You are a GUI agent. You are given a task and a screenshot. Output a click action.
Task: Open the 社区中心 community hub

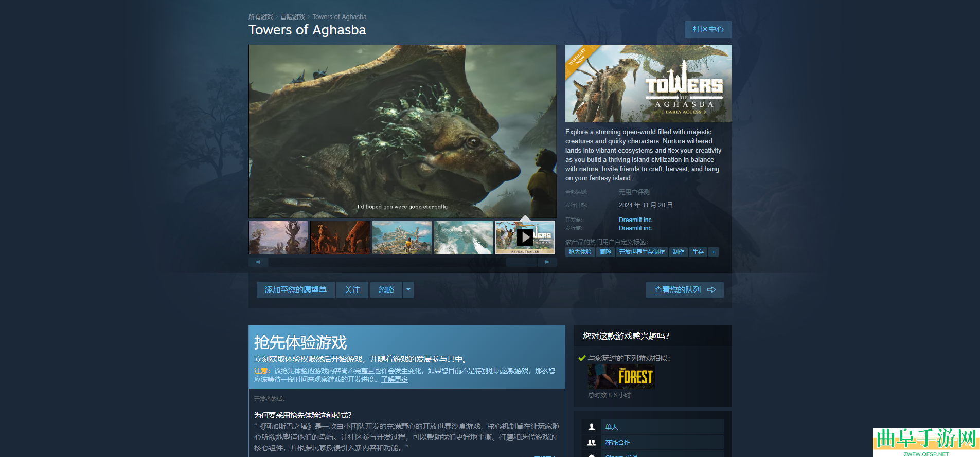(708, 29)
